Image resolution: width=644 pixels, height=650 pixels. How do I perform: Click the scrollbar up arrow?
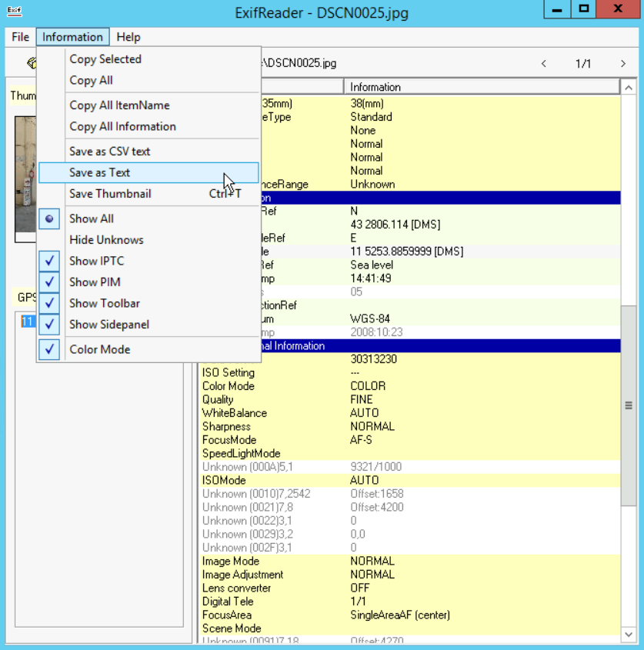(628, 87)
